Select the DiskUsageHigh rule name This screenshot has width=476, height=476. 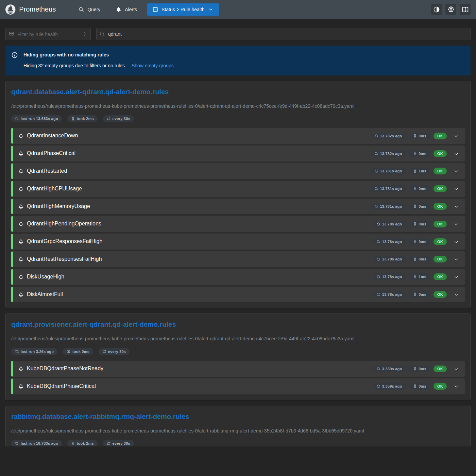coord(46,277)
